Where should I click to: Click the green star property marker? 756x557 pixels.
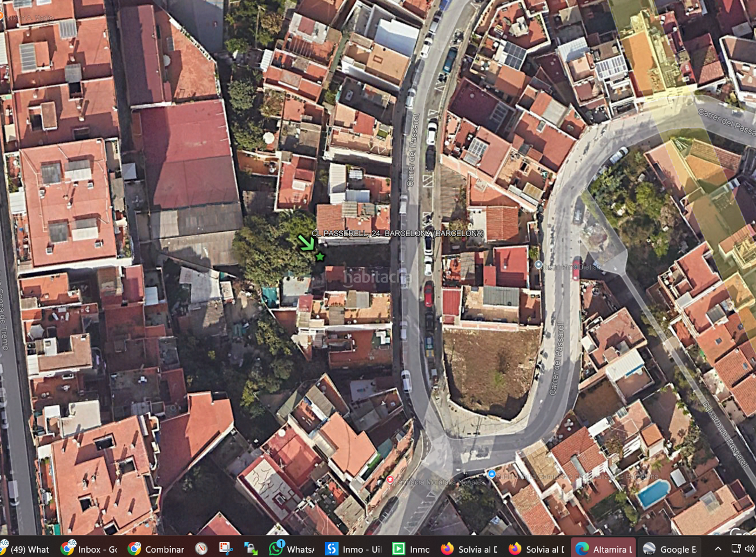(320, 257)
